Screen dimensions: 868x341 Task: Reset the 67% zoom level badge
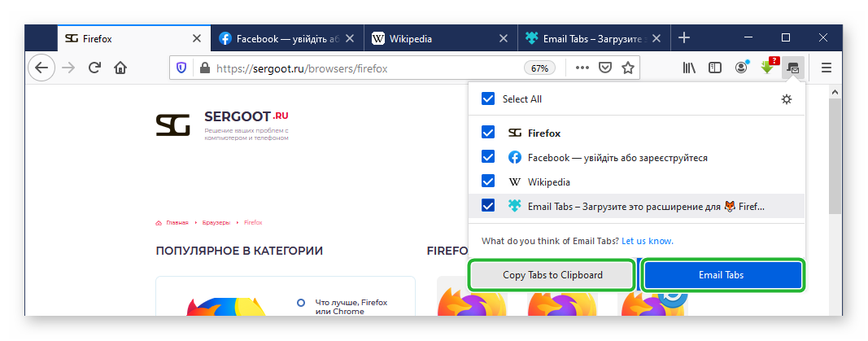tap(539, 68)
